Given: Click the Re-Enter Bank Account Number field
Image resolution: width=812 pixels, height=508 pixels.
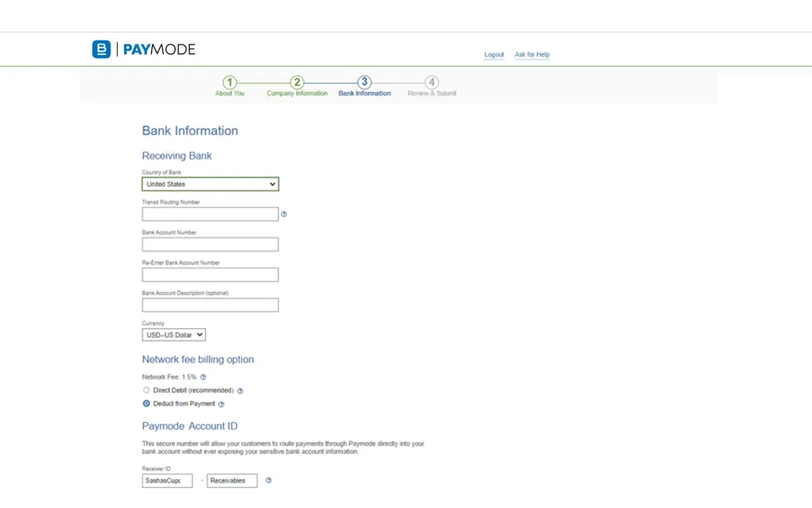Looking at the screenshot, I should pyautogui.click(x=210, y=275).
